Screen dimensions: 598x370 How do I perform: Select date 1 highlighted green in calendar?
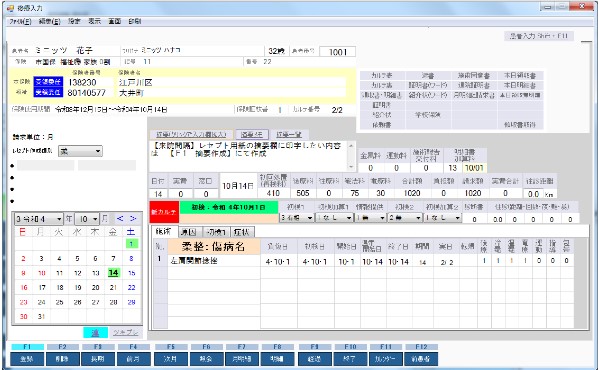pyautogui.click(x=131, y=244)
